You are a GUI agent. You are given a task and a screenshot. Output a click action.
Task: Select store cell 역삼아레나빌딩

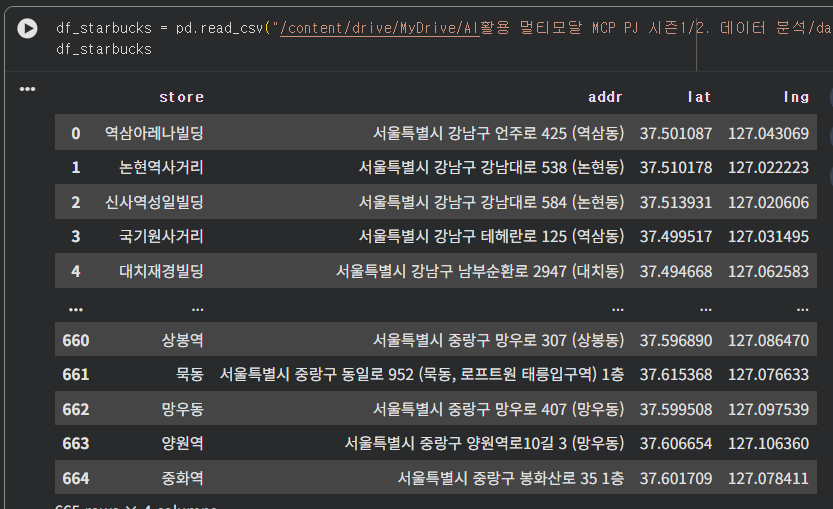pyautogui.click(x=154, y=133)
